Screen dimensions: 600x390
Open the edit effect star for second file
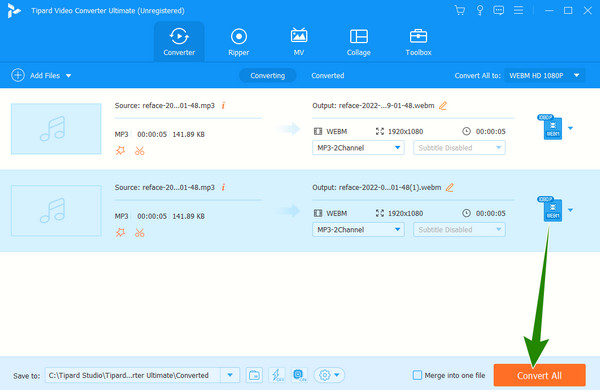121,233
